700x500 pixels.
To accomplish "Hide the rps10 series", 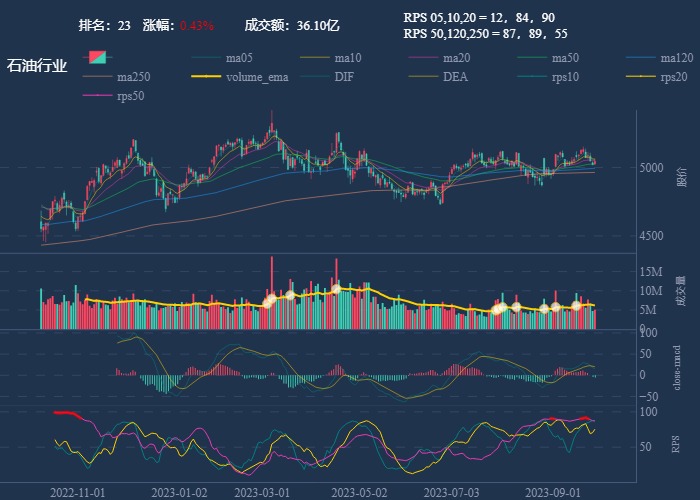I will click(x=564, y=77).
